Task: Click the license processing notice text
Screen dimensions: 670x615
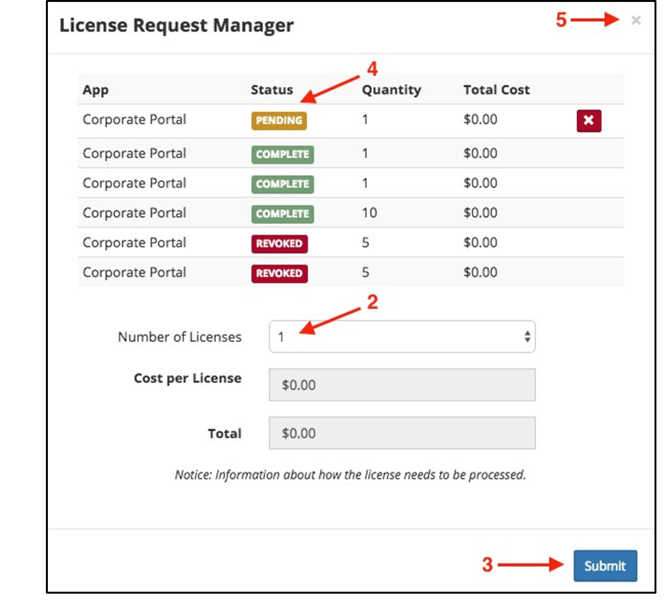Action: [x=350, y=475]
